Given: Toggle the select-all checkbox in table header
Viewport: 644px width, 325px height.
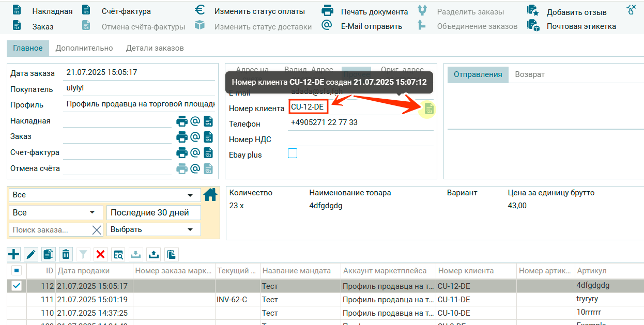Looking at the screenshot, I should pyautogui.click(x=17, y=270).
